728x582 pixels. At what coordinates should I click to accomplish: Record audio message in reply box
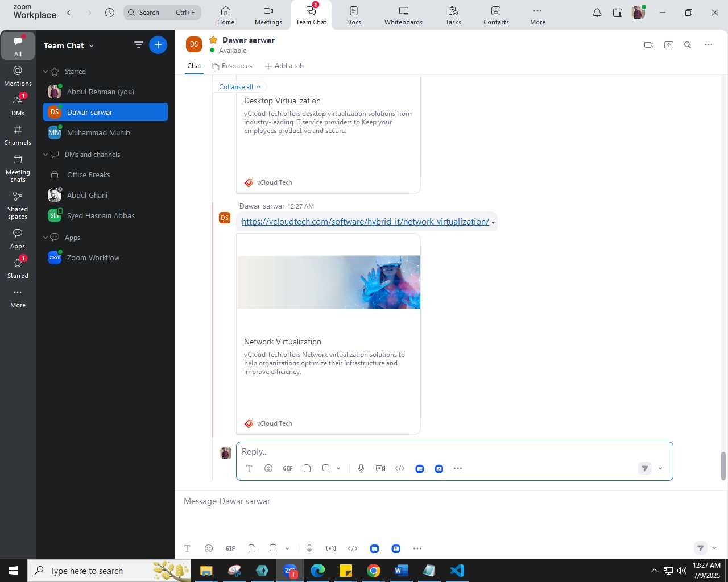(361, 468)
